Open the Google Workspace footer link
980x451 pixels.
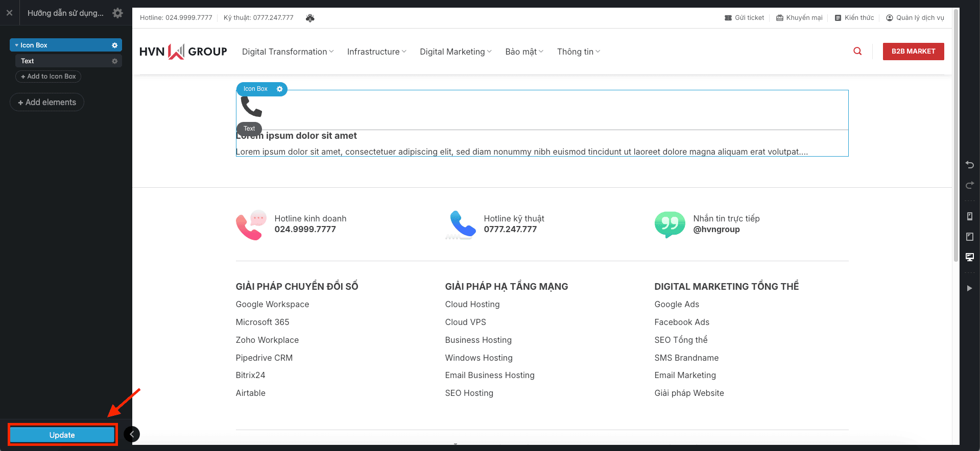(x=272, y=304)
